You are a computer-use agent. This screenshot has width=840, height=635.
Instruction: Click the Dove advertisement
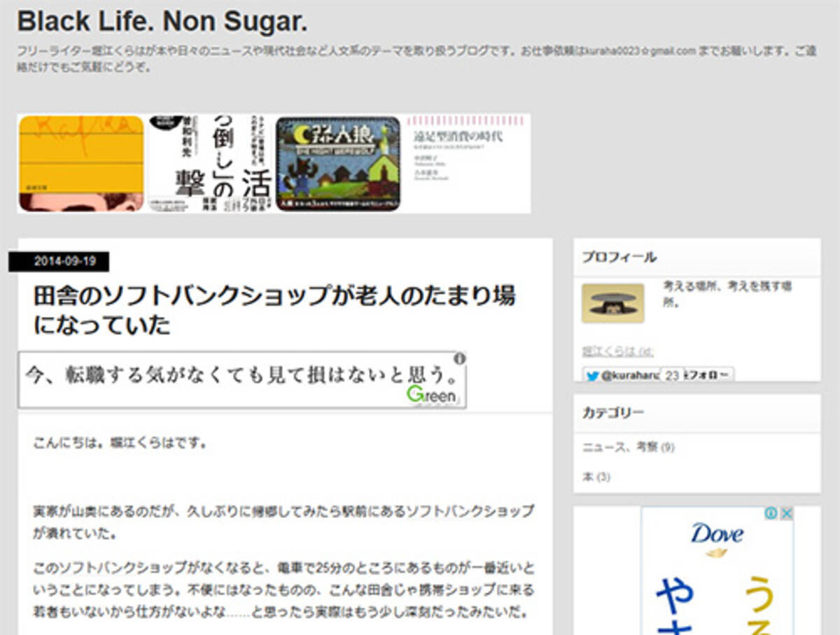pos(717,571)
